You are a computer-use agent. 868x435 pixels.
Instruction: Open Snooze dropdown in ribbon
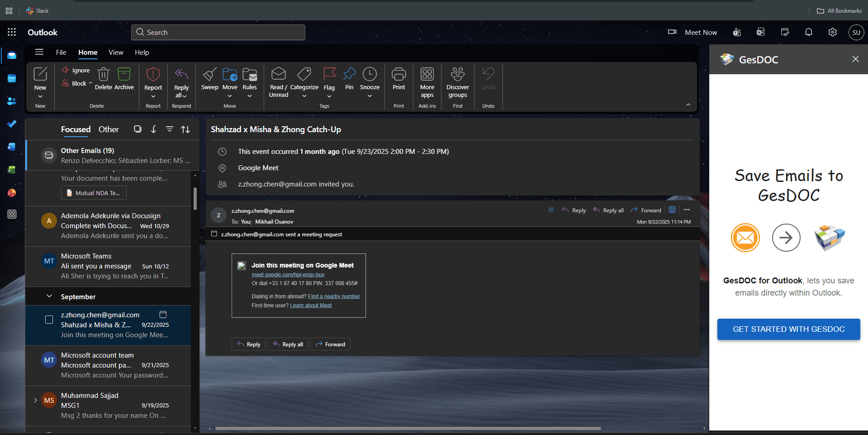coord(370,96)
